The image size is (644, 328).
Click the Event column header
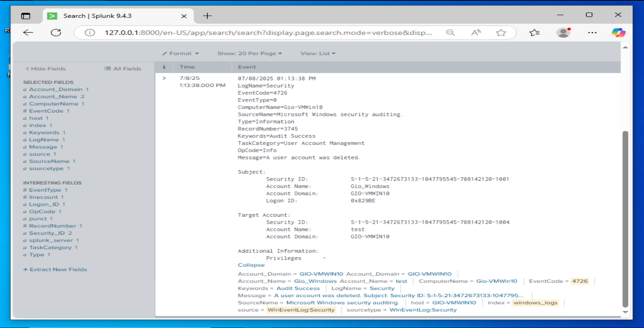(x=247, y=67)
